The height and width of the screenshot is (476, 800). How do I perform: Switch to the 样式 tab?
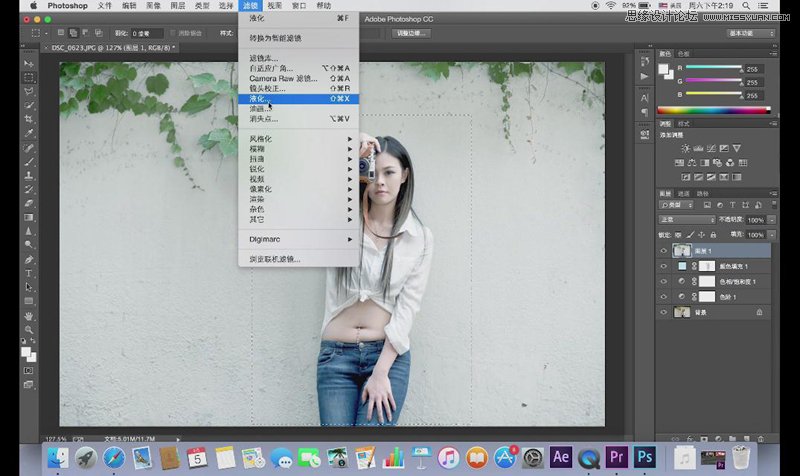(x=684, y=123)
